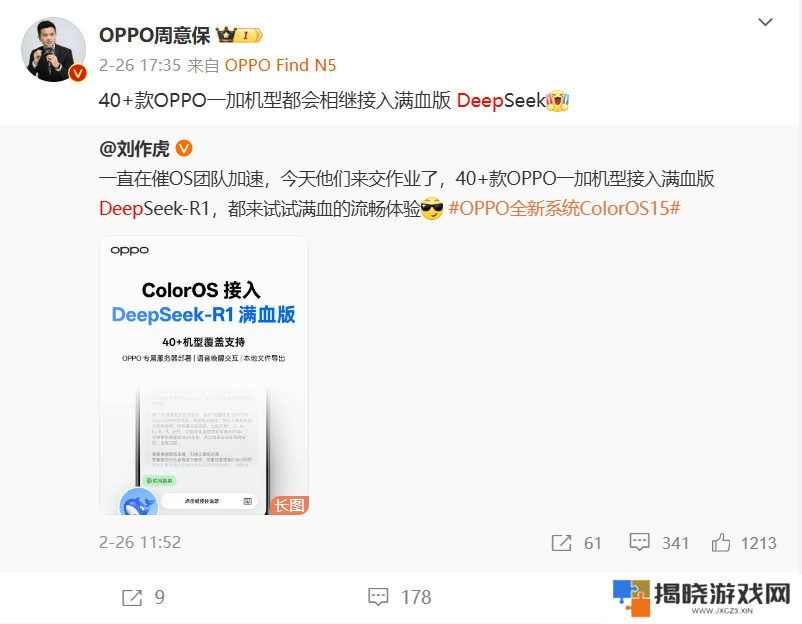Like the quoted post with 1213 likes
This screenshot has width=802, height=624.
pyautogui.click(x=744, y=543)
